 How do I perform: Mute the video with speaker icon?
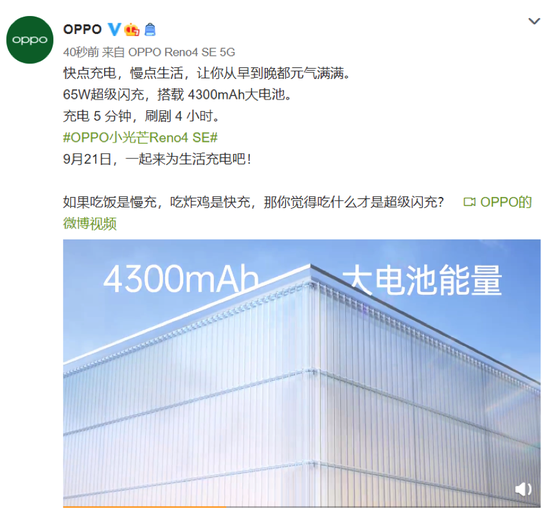coord(523,489)
